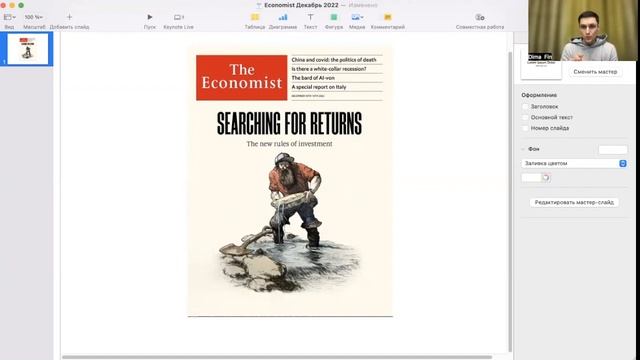Click the Economist cover image on slide
Screen dimensions: 640x360
coord(290,182)
